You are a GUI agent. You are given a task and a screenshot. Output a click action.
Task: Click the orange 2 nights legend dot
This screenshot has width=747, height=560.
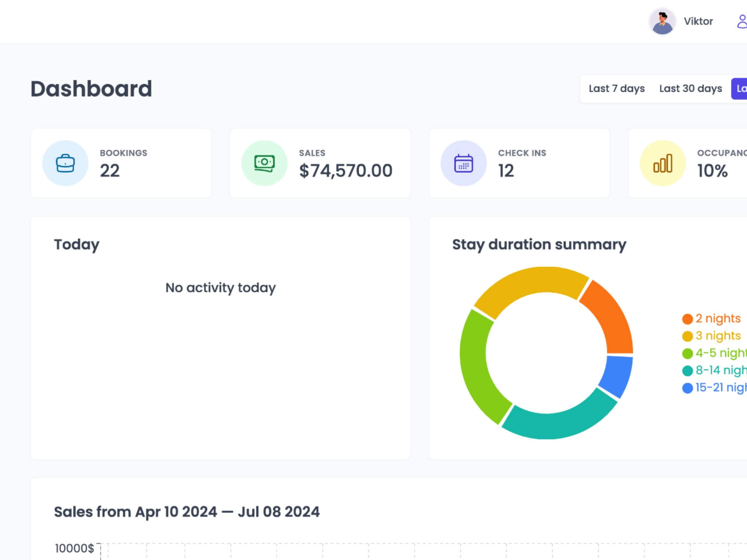(x=687, y=319)
